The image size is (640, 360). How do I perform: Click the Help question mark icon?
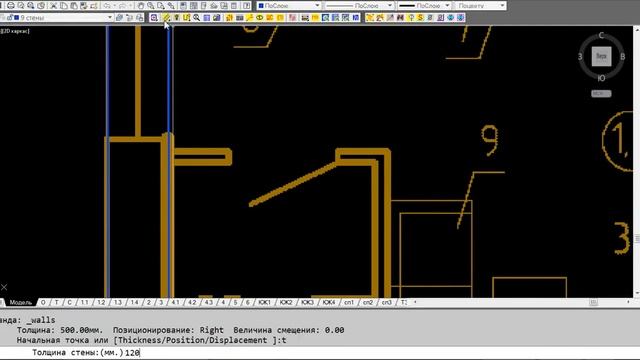[247, 6]
